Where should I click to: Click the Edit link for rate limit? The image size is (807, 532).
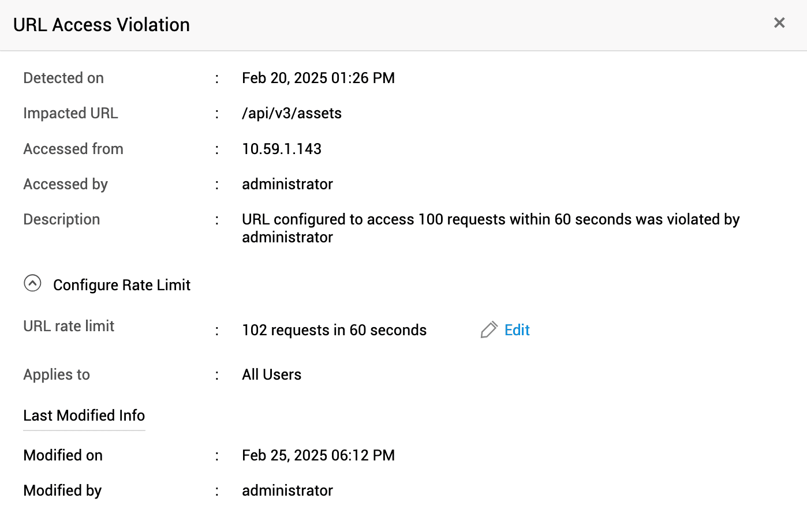517,330
